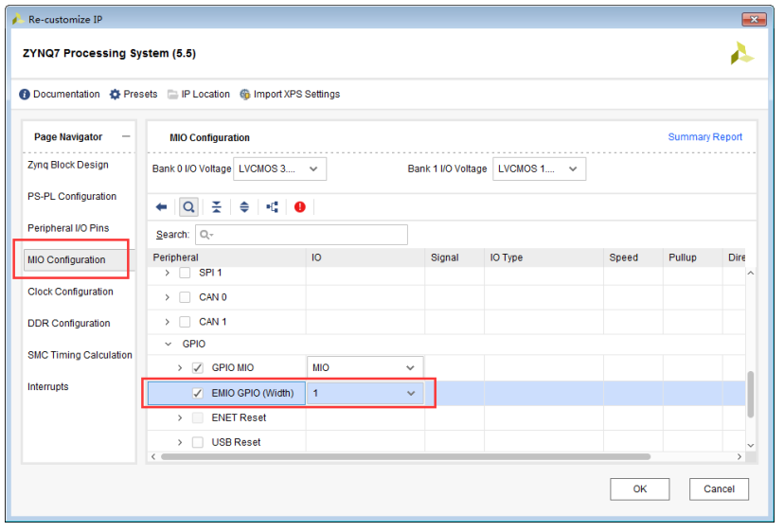Click the horizontal scrollbar thumb
This screenshot has width=784, height=532.
click(405, 456)
